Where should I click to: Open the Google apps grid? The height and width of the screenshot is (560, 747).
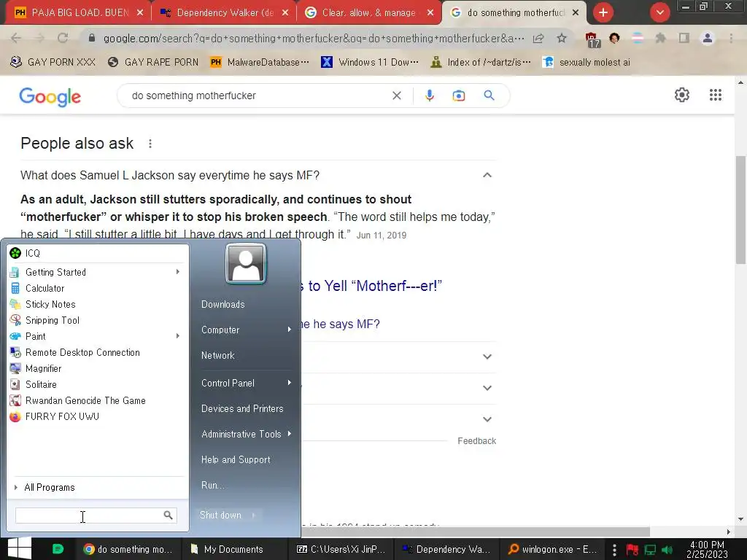(x=716, y=95)
